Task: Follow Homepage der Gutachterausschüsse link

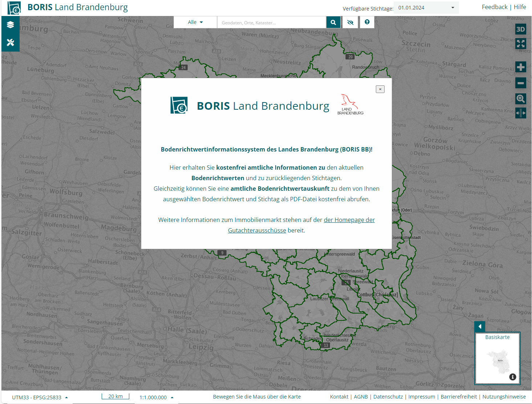Action: coord(301,225)
